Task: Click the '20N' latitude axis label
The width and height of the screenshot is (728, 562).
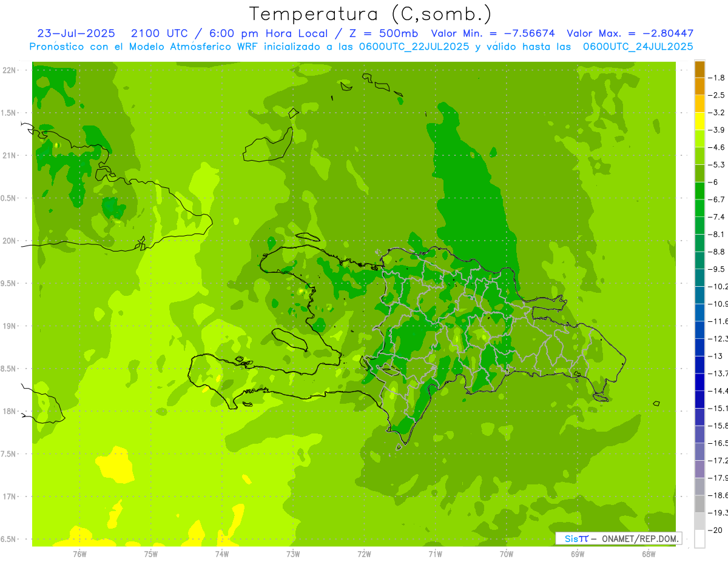Action: click(x=10, y=241)
